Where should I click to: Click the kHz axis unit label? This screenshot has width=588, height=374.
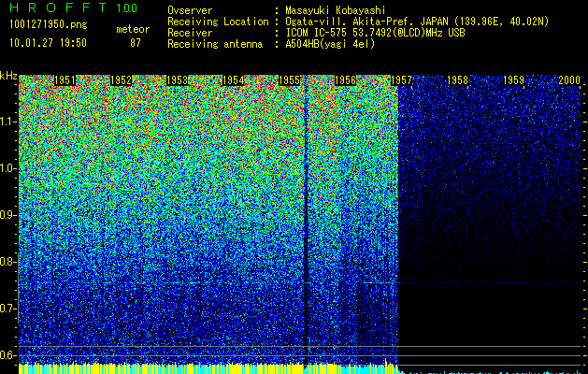(8, 76)
